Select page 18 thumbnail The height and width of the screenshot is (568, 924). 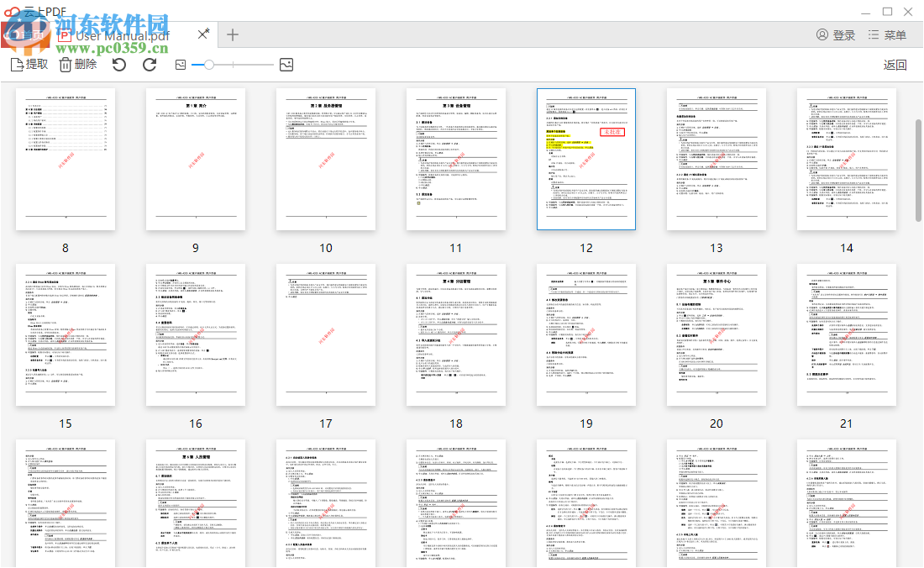pyautogui.click(x=456, y=334)
